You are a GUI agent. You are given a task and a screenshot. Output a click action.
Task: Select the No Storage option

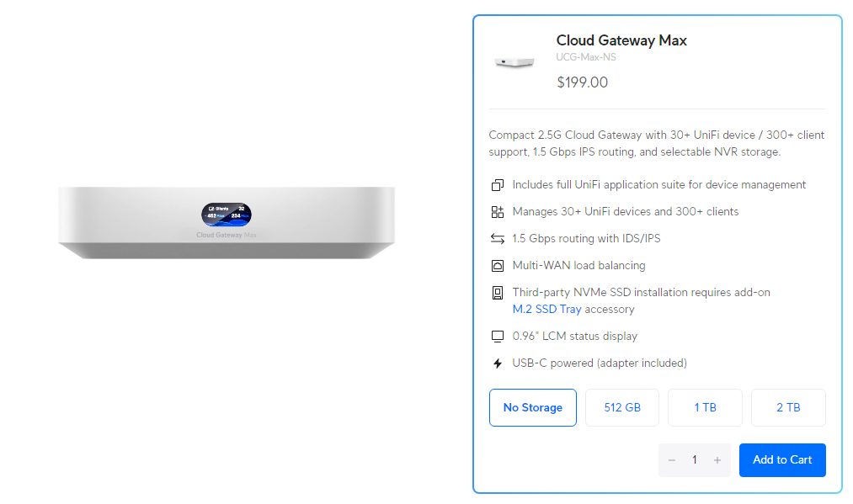532,407
